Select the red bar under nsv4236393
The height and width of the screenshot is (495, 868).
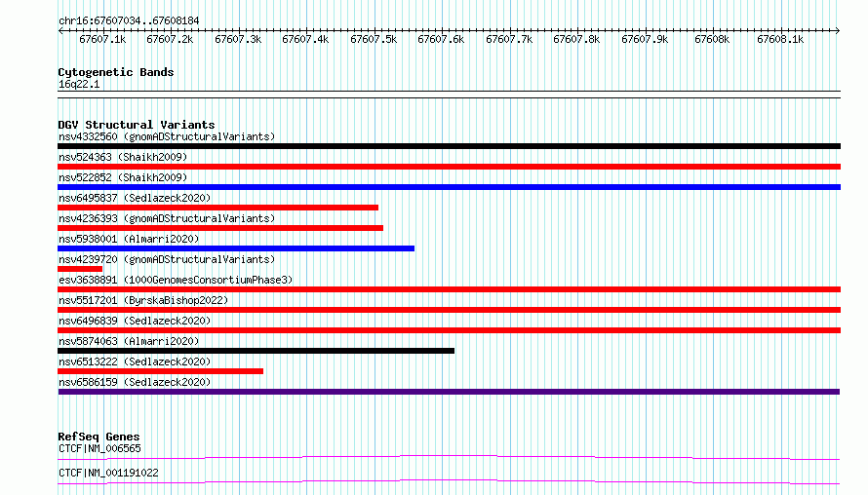pyautogui.click(x=220, y=228)
